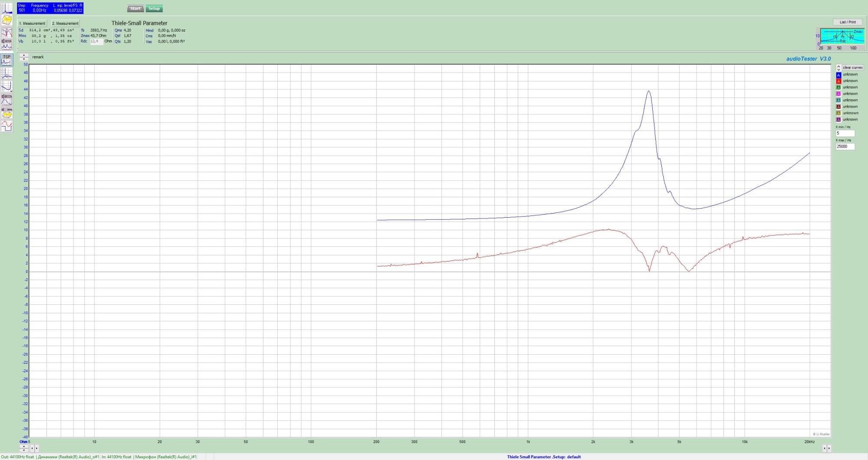Open the red sine and square wave generator
868x460 pixels.
tap(7, 126)
